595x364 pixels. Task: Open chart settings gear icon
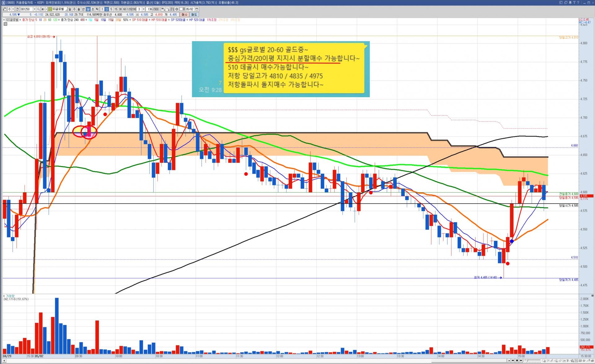coord(177,9)
